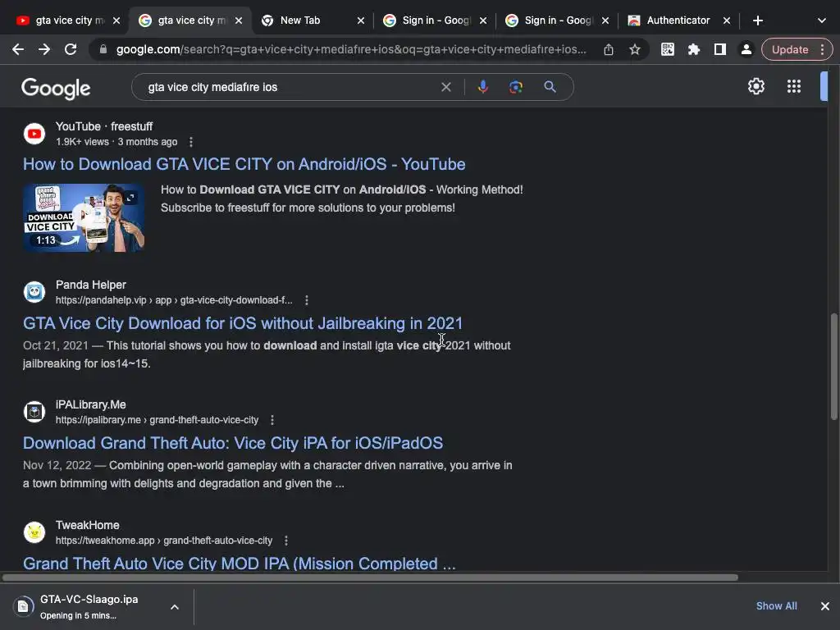Close the New Tab tab
The height and width of the screenshot is (630, 840).
pos(361,21)
